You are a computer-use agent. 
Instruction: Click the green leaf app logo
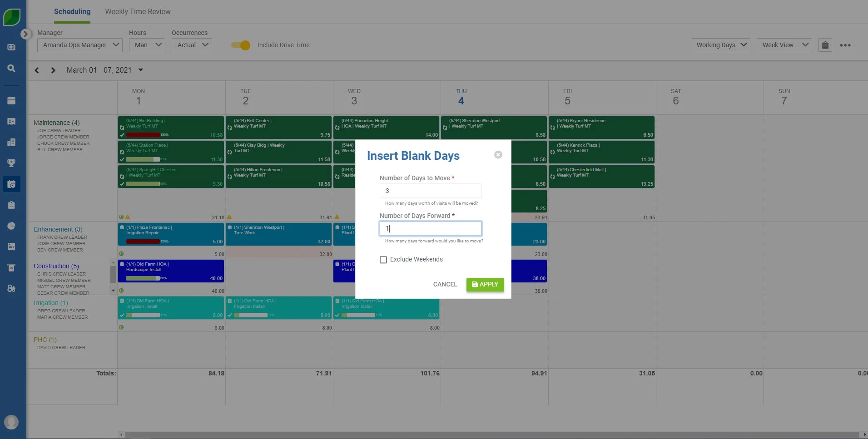tap(11, 17)
